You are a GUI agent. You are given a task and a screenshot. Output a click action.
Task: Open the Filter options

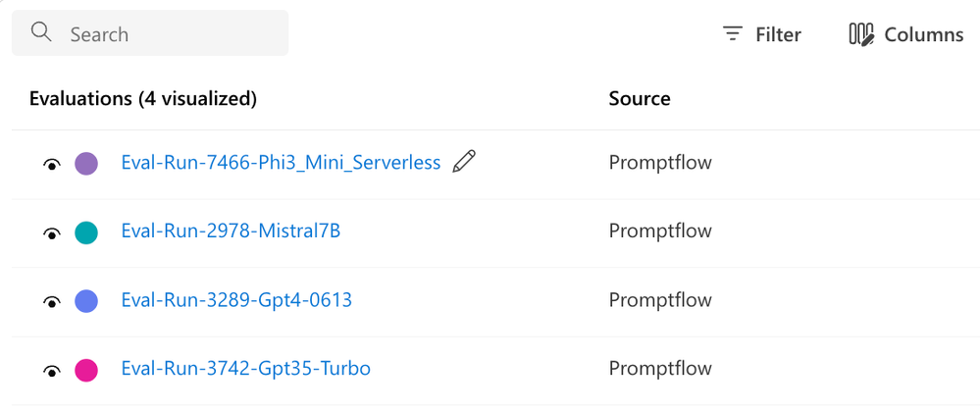click(x=777, y=34)
